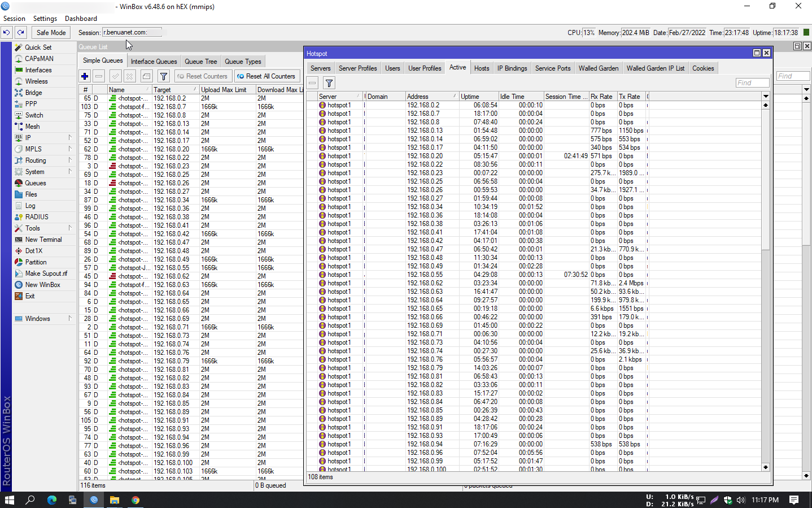Sort Queue List by Target column header
The height and width of the screenshot is (508, 812).
coord(175,90)
